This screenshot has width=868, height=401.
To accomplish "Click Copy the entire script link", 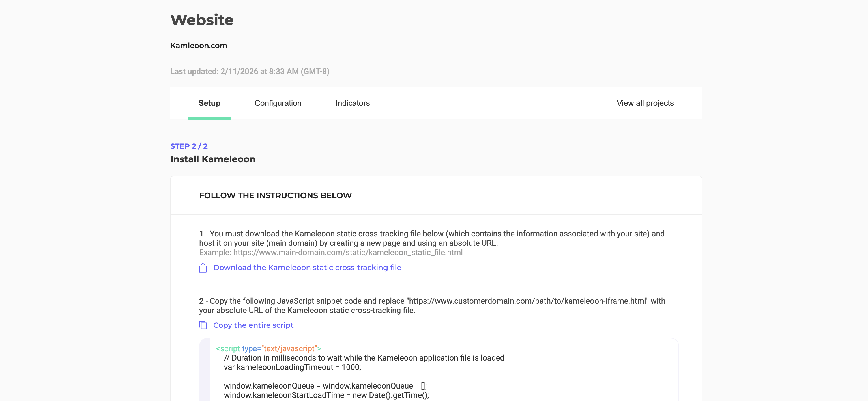I will coord(253,325).
